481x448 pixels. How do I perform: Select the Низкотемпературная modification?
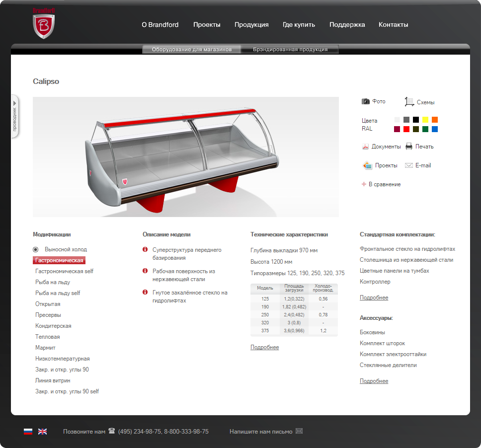click(62, 359)
